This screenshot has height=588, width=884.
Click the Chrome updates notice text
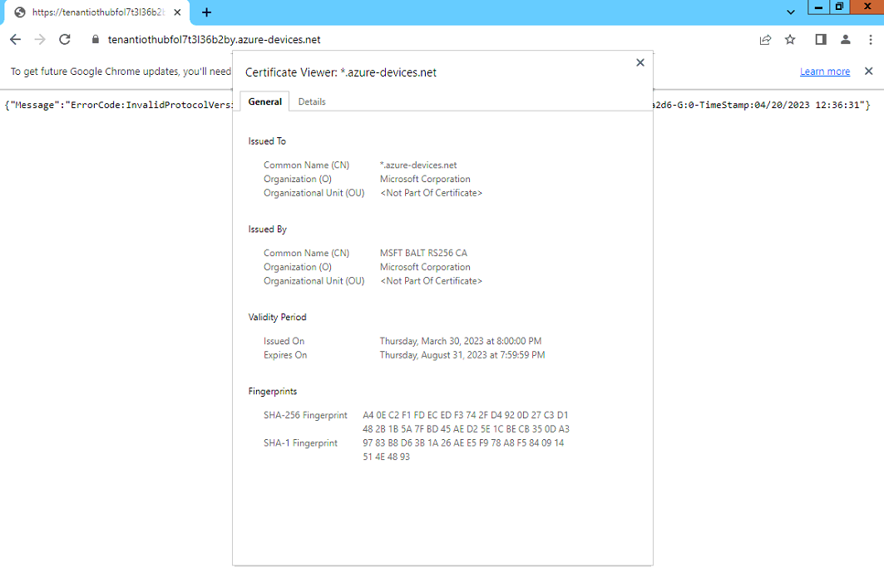click(x=121, y=72)
